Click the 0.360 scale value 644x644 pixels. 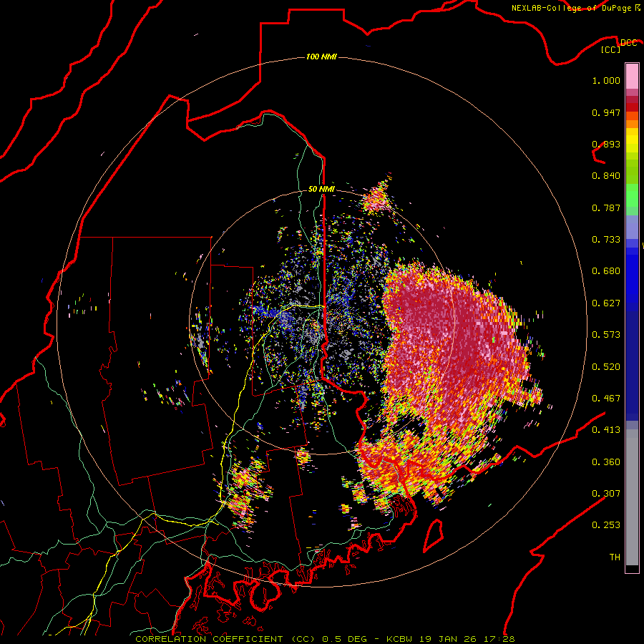click(606, 462)
